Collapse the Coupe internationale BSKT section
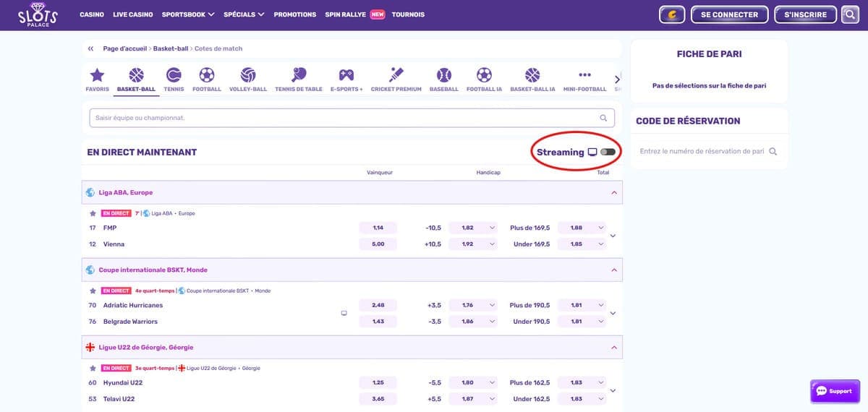 (614, 270)
